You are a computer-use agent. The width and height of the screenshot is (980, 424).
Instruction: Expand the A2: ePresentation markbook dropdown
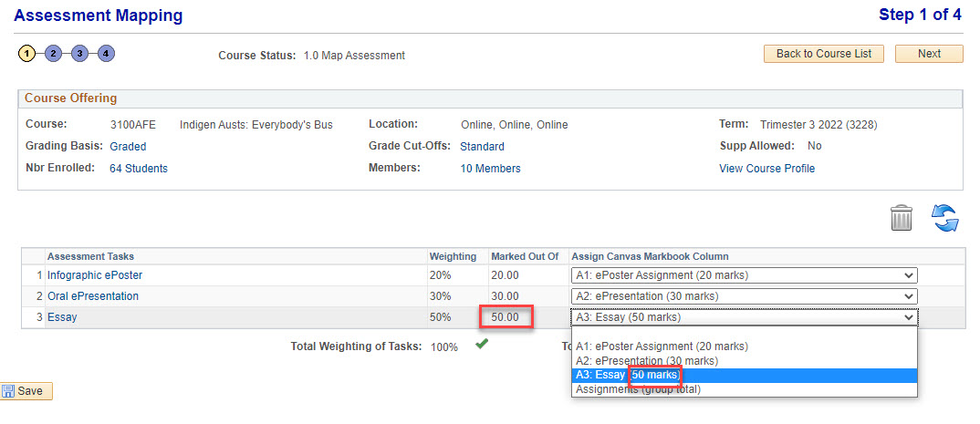pyautogui.click(x=744, y=296)
